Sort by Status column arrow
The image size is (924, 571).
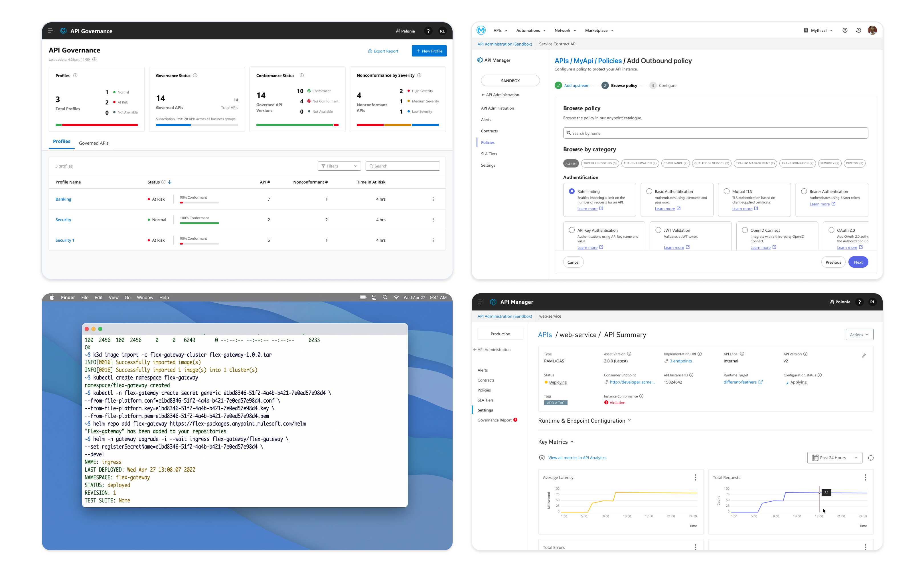click(x=170, y=182)
